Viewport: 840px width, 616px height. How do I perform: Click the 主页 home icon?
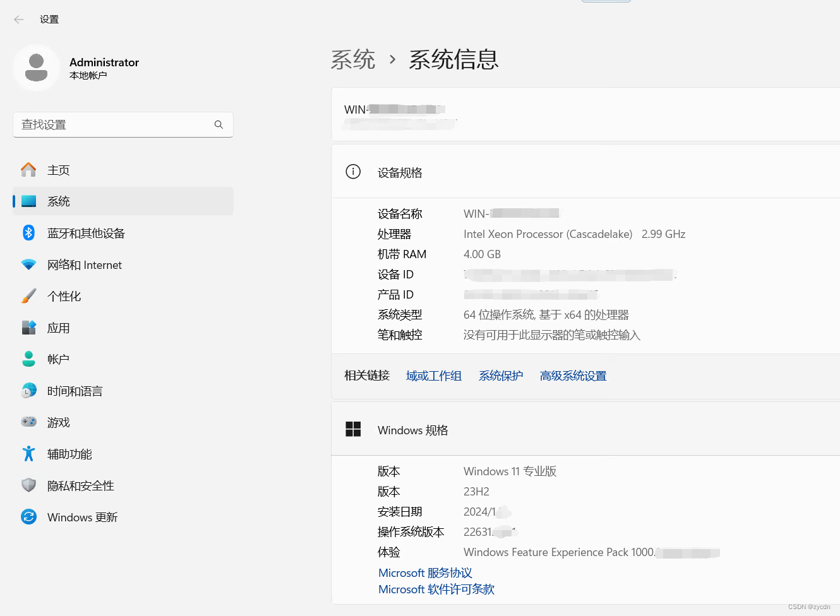click(28, 170)
